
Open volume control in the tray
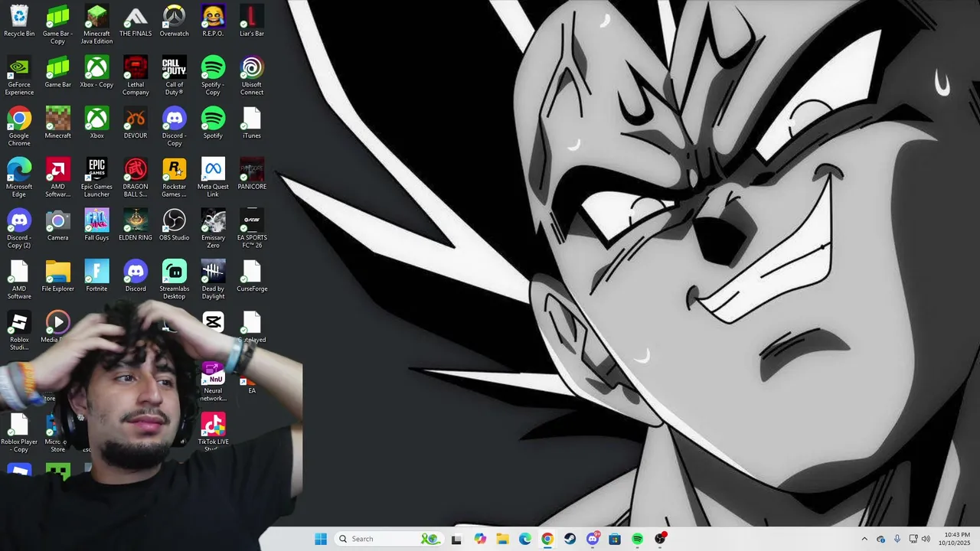[926, 539]
